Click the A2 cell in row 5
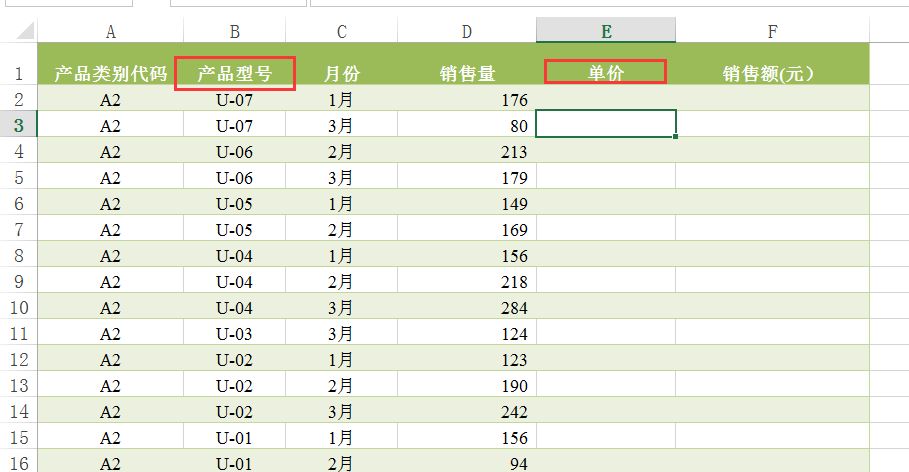Image resolution: width=909 pixels, height=472 pixels. pos(110,177)
